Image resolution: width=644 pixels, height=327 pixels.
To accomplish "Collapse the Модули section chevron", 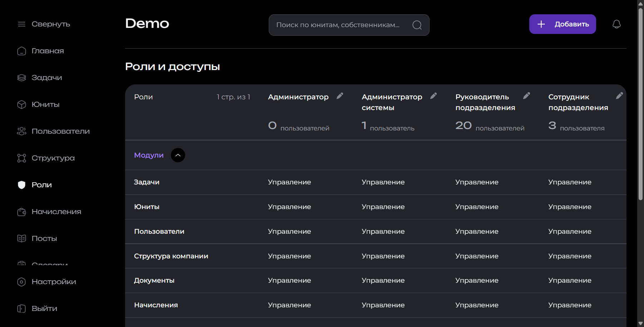I will 178,155.
